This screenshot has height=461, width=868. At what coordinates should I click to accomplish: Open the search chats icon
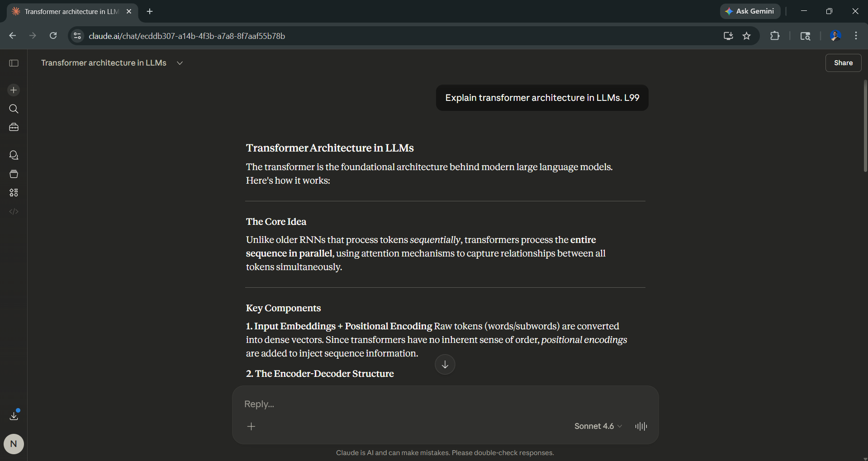pos(14,109)
